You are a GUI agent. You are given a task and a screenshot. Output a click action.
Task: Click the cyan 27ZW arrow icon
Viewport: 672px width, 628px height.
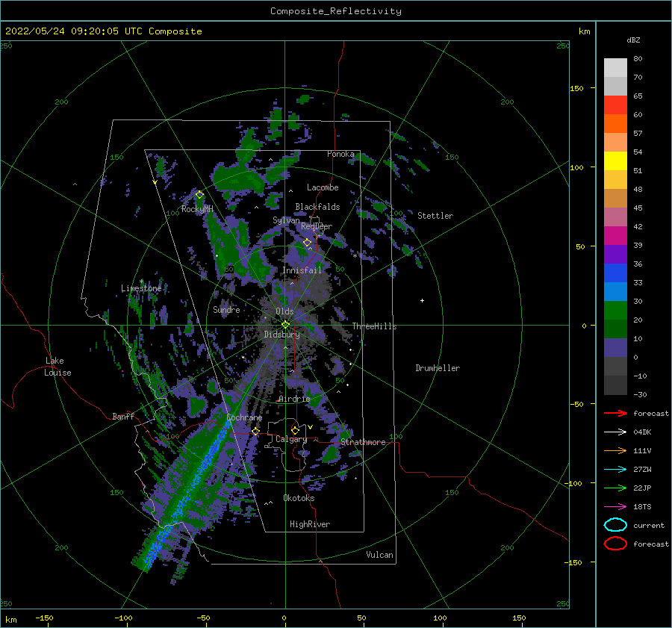pyautogui.click(x=615, y=470)
